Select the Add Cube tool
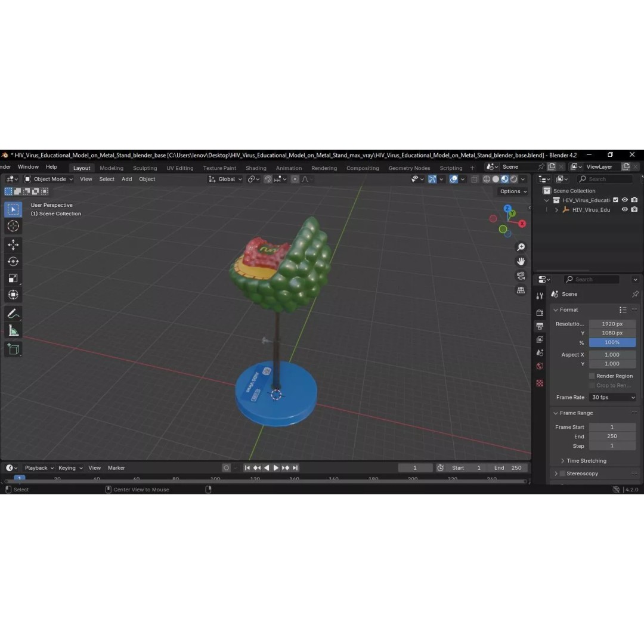This screenshot has height=644, width=644. click(13, 349)
